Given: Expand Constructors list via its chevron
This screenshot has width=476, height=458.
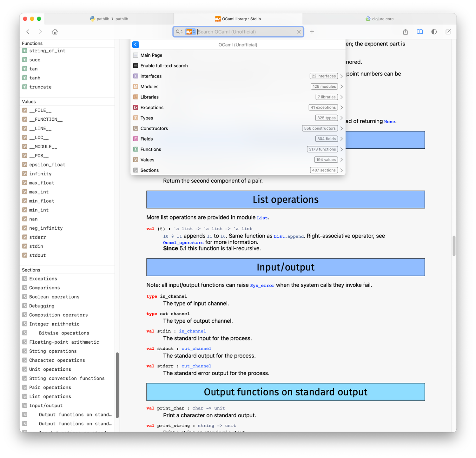Looking at the screenshot, I should click(x=341, y=129).
